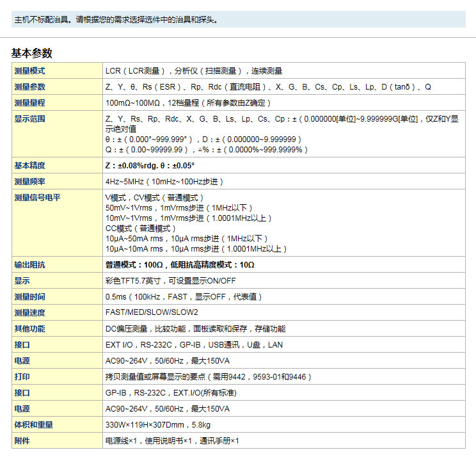The width and height of the screenshot is (476, 457).
Task: Click the notice about 主机不标配治具
Action: coord(116,19)
